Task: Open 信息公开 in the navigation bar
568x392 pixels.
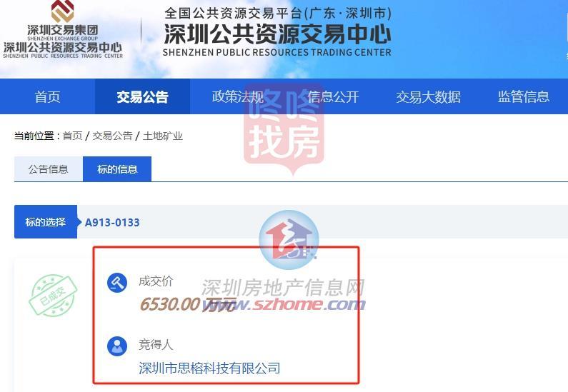Action: [x=333, y=96]
